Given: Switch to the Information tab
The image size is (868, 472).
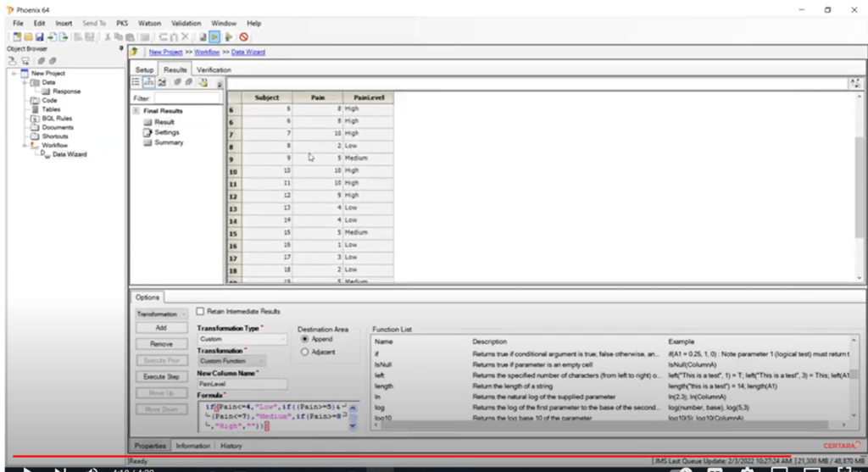Looking at the screenshot, I should pyautogui.click(x=193, y=446).
